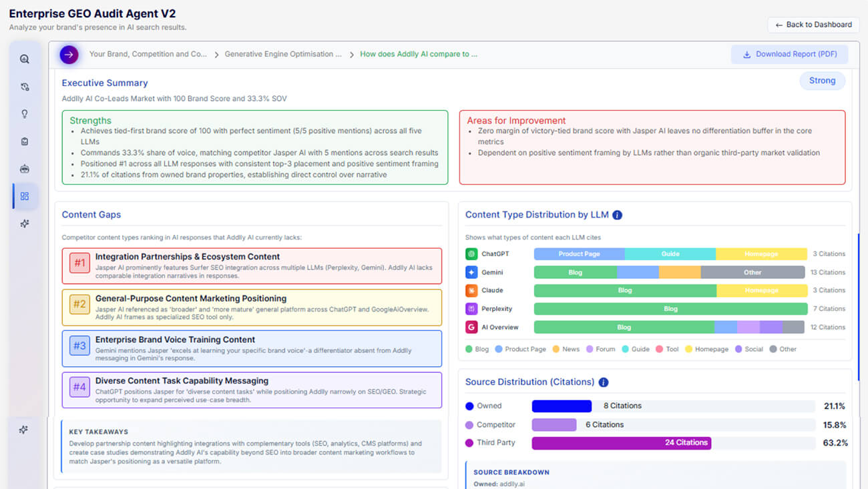The width and height of the screenshot is (868, 489).
Task: Click the info icon next to Content Type Distribution
Action: [617, 215]
